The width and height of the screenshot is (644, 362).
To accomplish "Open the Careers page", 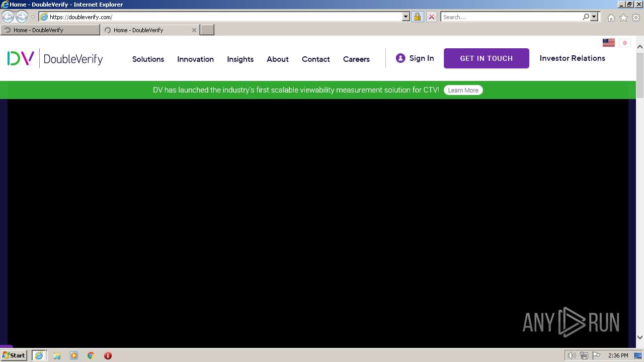I will 356,59.
